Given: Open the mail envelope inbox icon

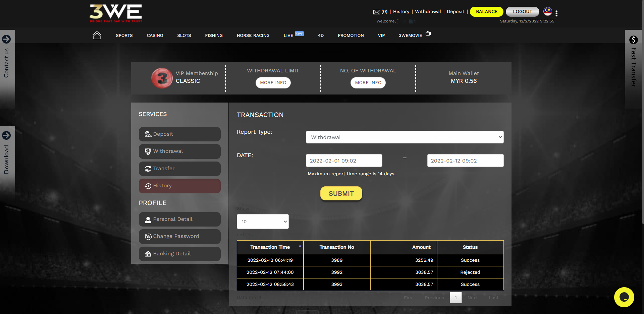Looking at the screenshot, I should 376,12.
